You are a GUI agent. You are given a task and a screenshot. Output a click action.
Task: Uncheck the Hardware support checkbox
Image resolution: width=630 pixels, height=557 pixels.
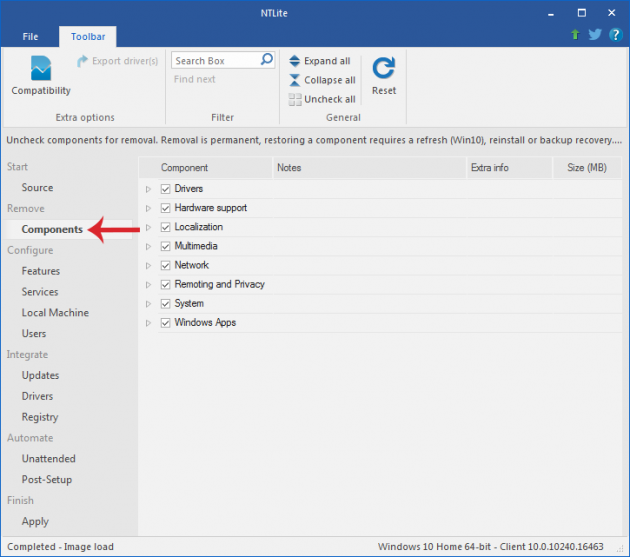[x=166, y=208]
